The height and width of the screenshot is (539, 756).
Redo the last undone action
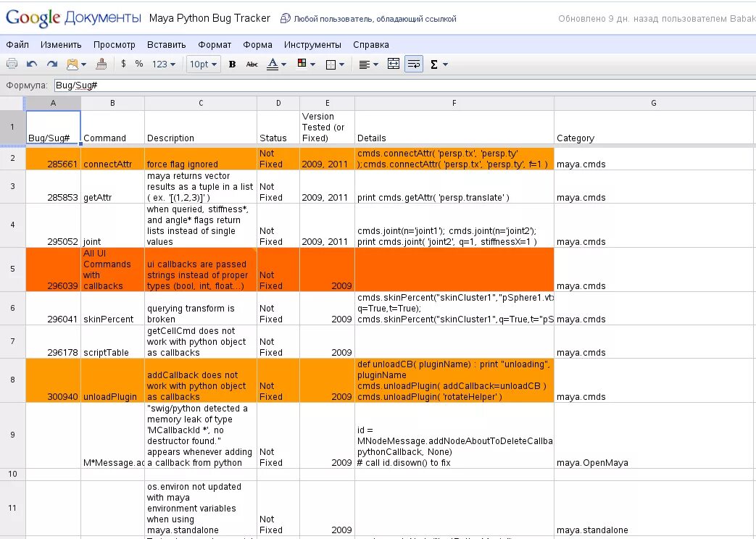(51, 64)
